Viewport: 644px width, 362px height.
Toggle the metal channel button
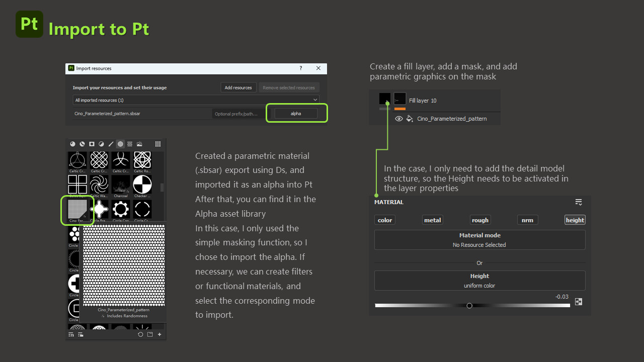(x=432, y=220)
